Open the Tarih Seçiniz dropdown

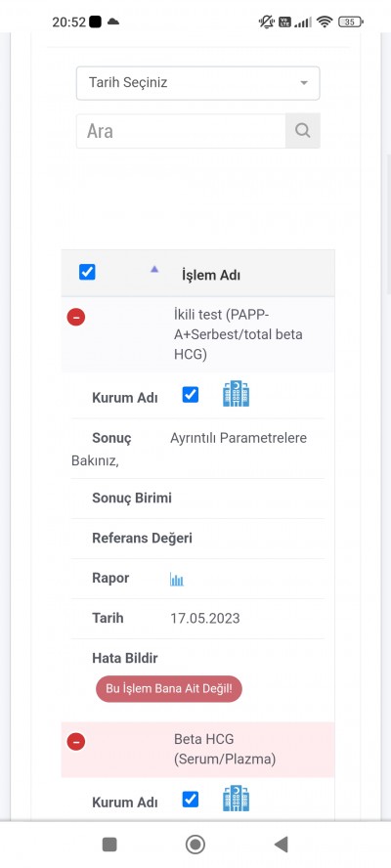click(x=197, y=83)
